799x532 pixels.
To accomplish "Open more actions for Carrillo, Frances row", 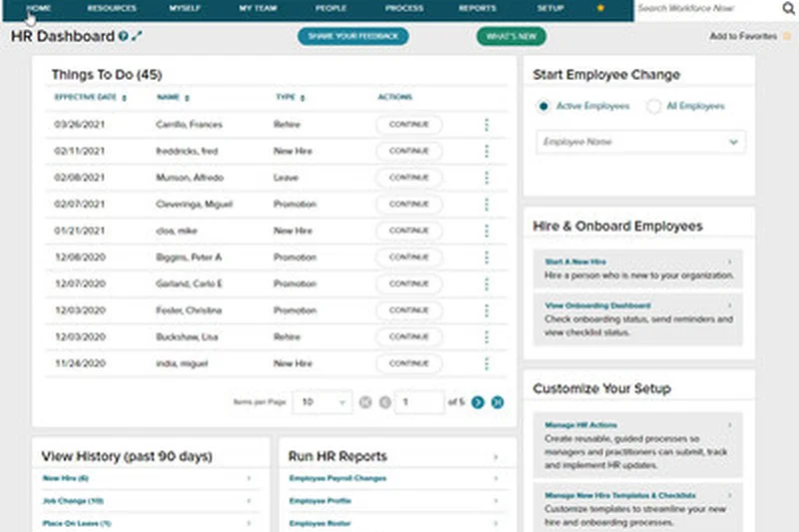I will 486,125.
